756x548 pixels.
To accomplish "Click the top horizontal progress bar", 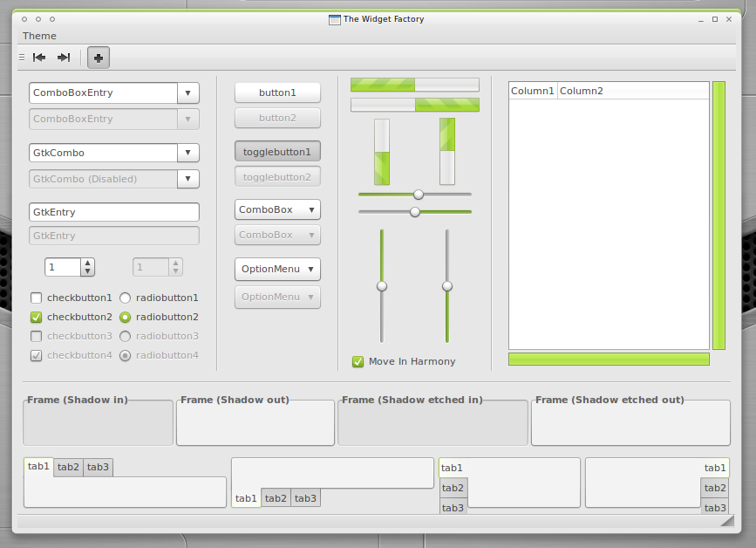I will [x=415, y=85].
